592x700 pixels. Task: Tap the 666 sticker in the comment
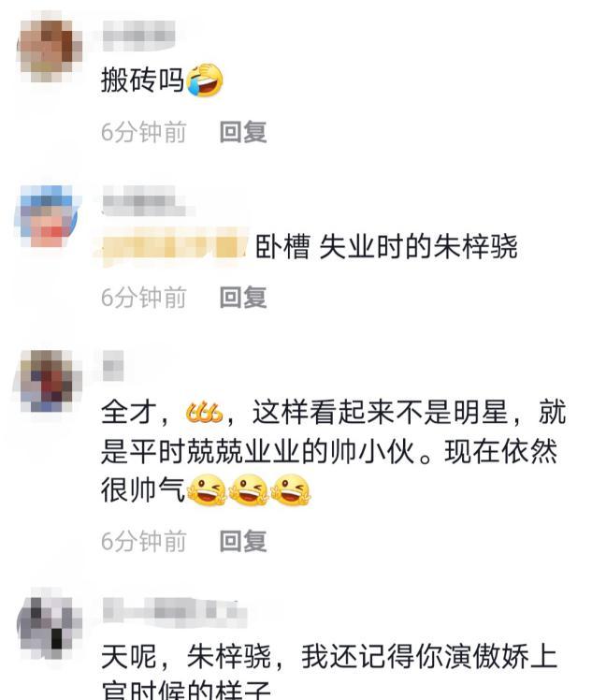(204, 413)
